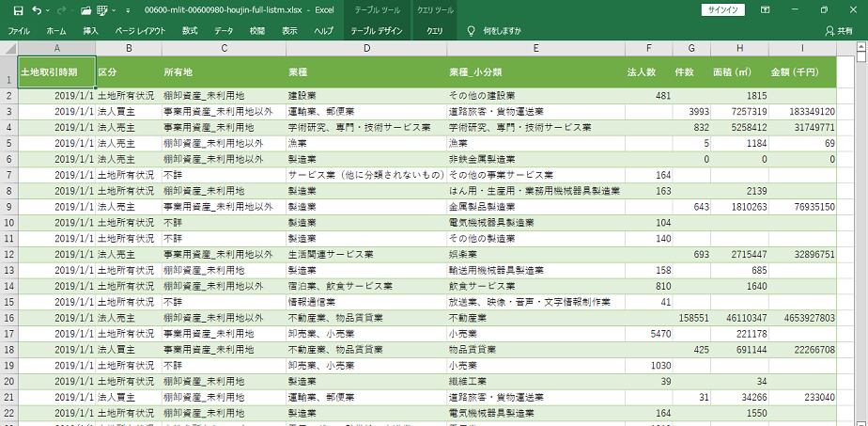
Task: Click the 所有地 header cell
Action: pyautogui.click(x=225, y=72)
